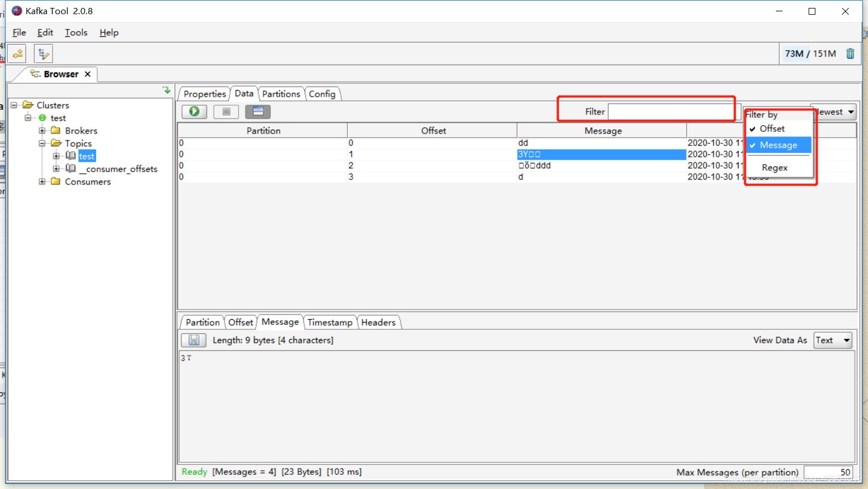The image size is (868, 489).
Task: Click the grey stop button
Action: (226, 111)
